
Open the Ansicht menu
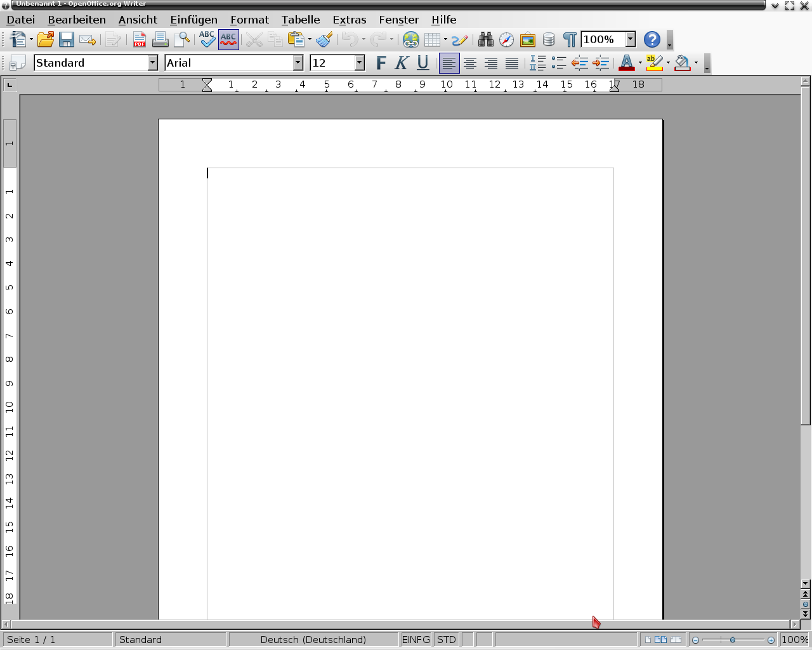point(138,20)
